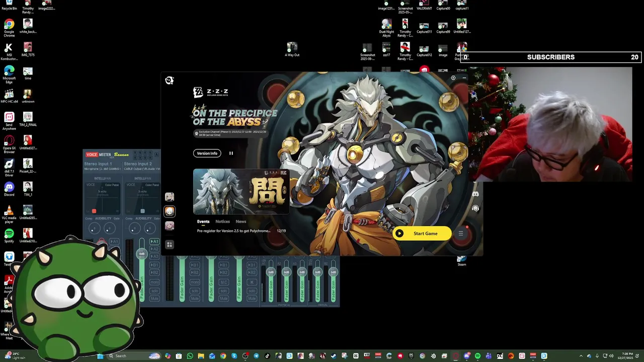
Task: Toggle the M.C button in Voicemeeter
Action: (223, 282)
